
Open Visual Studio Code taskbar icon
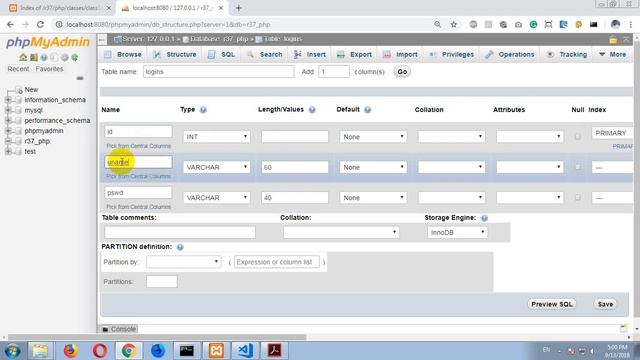pyautogui.click(x=245, y=351)
